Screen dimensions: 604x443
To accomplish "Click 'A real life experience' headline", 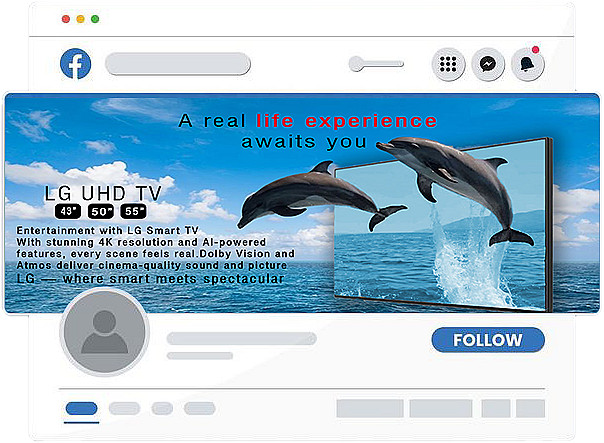I will [308, 121].
